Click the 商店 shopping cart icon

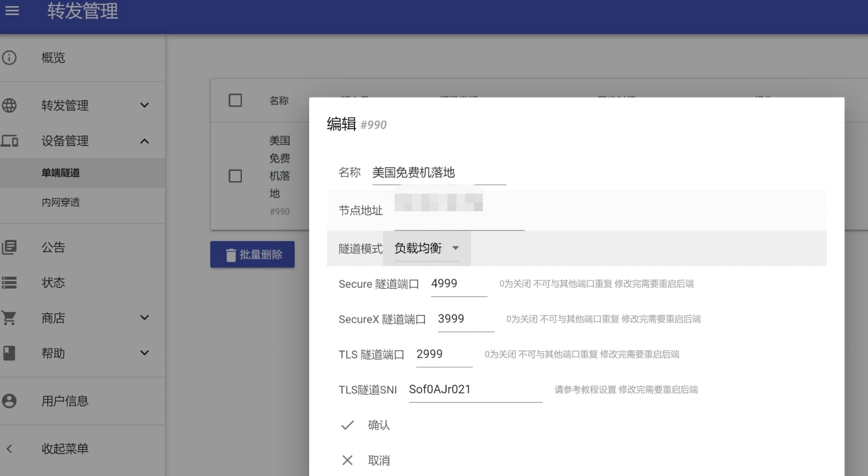(x=9, y=318)
